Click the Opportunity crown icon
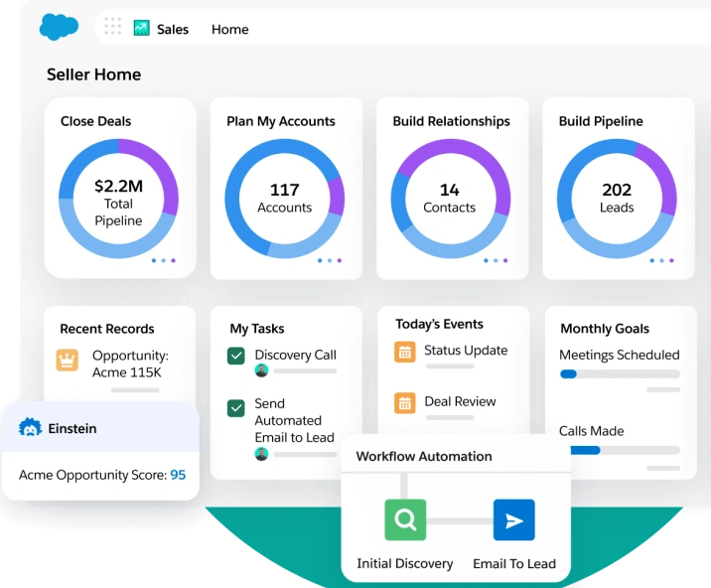 68,361
